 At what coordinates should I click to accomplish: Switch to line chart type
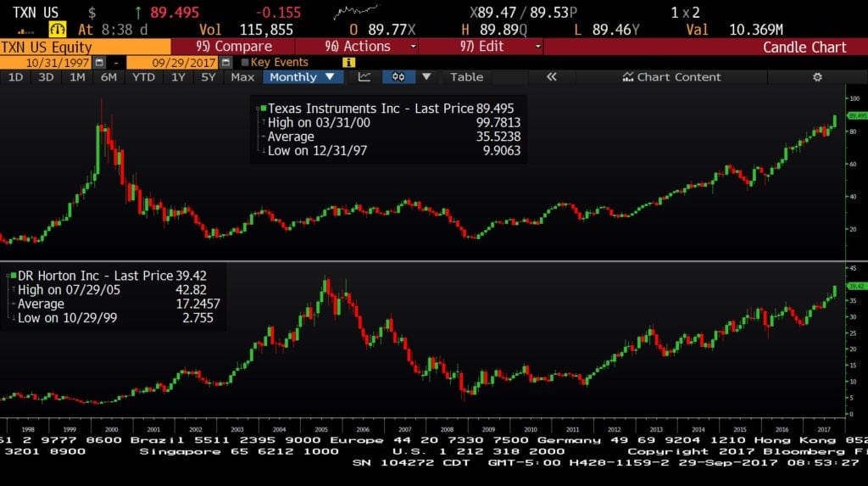click(x=364, y=77)
